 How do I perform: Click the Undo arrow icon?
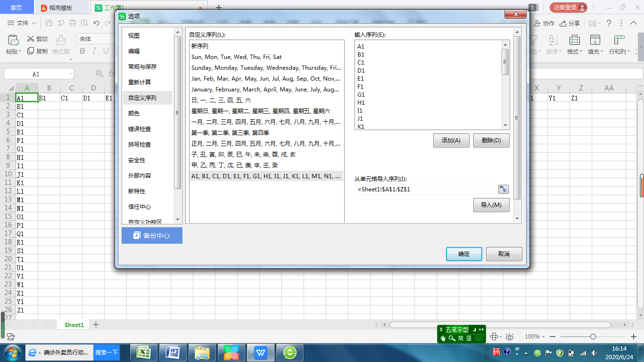pos(96,23)
